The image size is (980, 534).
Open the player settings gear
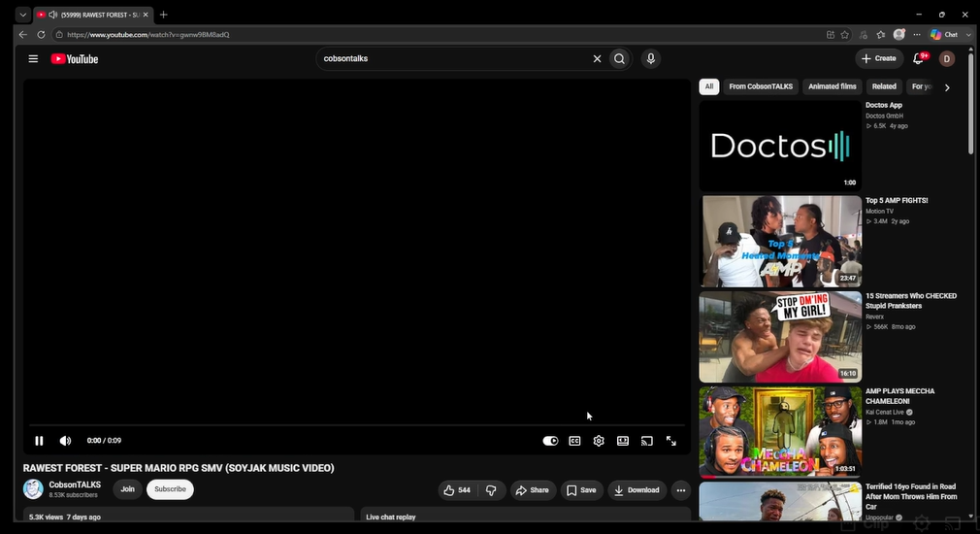[599, 441]
